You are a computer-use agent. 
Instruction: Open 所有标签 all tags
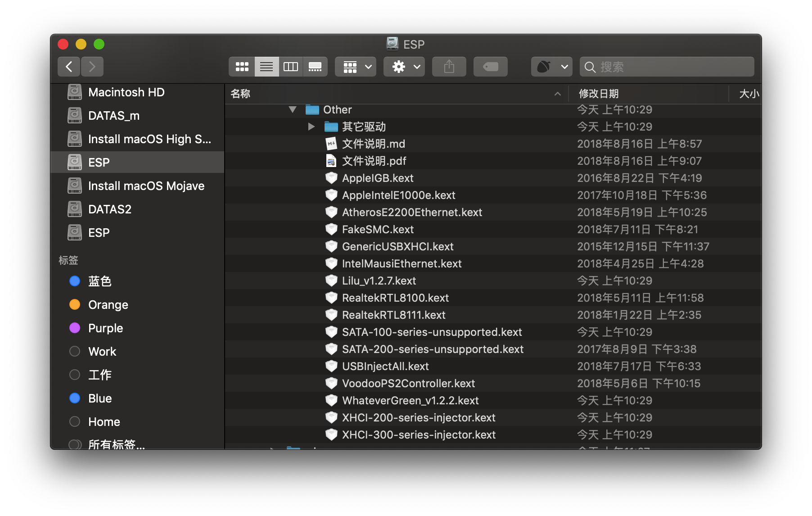[137, 444]
